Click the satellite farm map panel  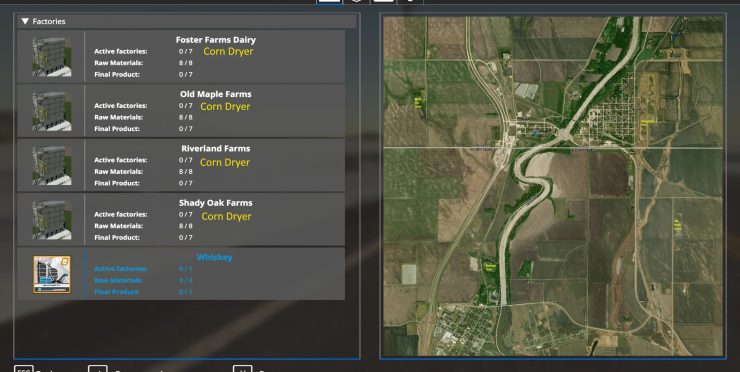[553, 186]
